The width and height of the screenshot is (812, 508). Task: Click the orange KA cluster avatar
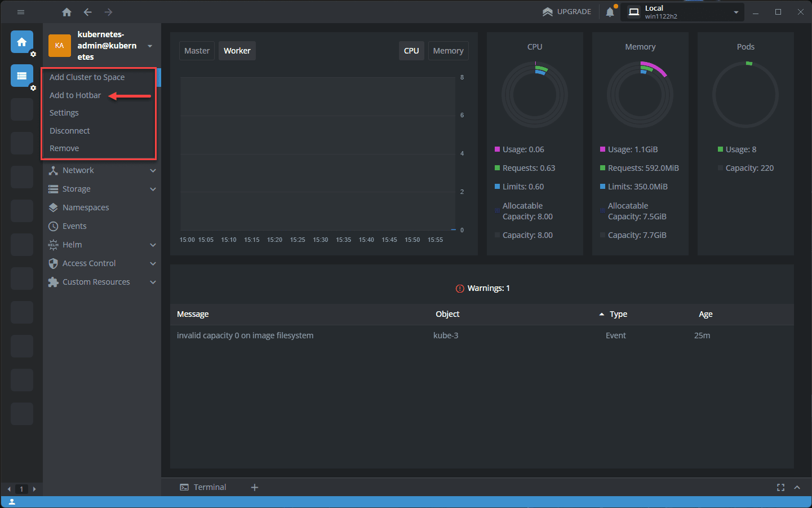pos(60,46)
